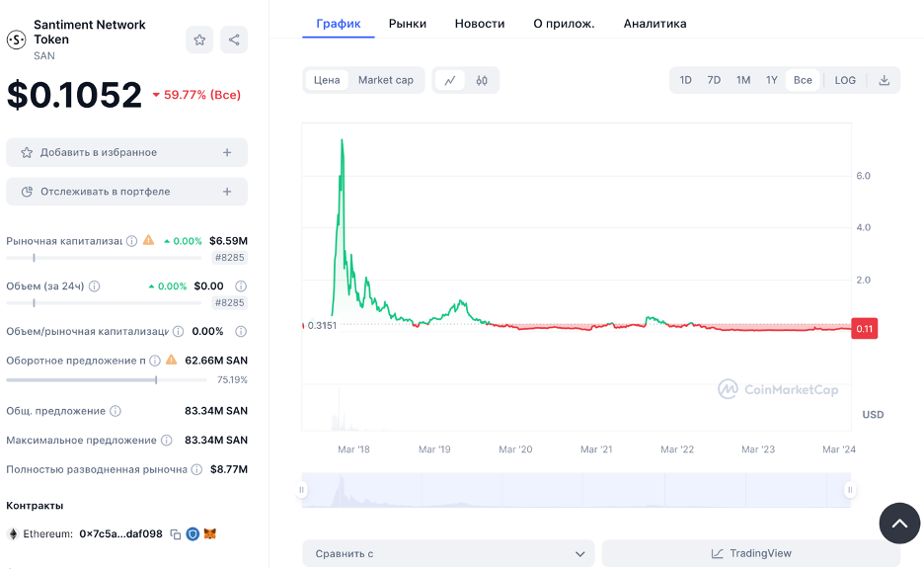Open the "Сравнить с" dropdown
The width and height of the screenshot is (924, 569).
tap(448, 553)
